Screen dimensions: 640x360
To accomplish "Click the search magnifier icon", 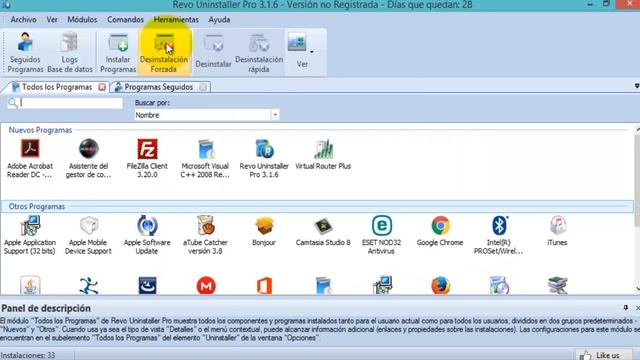I will [13, 103].
